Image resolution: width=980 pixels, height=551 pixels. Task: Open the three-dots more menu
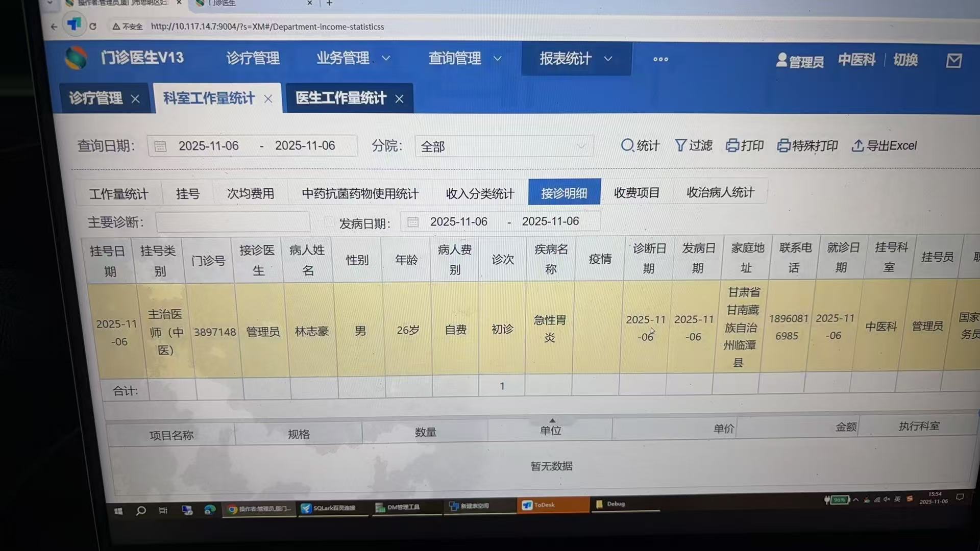coord(660,59)
